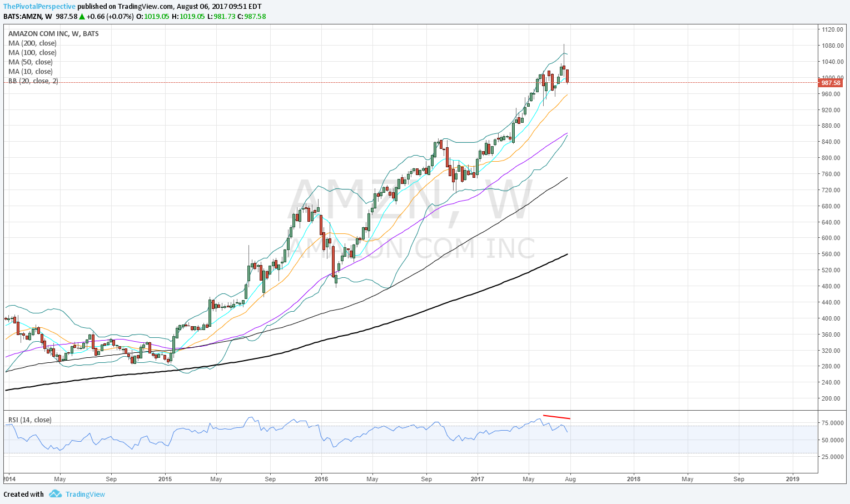Select the MA (100, close) indicator label
Viewport: 850px width, 504px height.
coord(32,52)
